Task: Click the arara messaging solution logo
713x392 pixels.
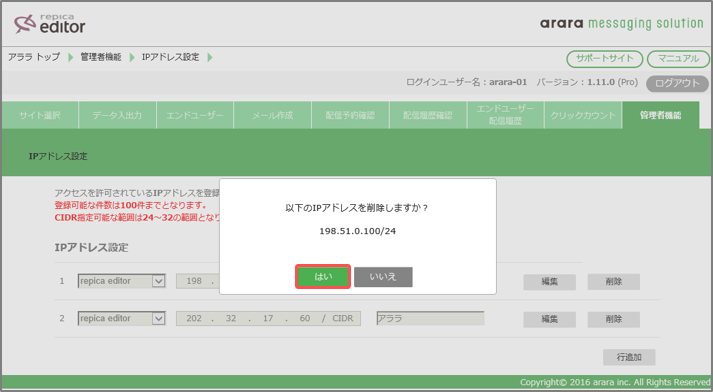Action: [x=622, y=24]
